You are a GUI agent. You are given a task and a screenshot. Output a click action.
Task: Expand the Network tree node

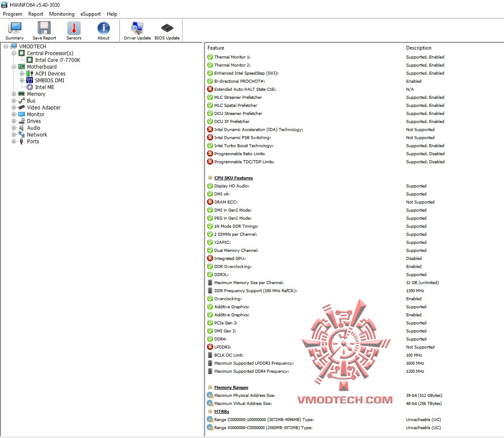[x=14, y=134]
